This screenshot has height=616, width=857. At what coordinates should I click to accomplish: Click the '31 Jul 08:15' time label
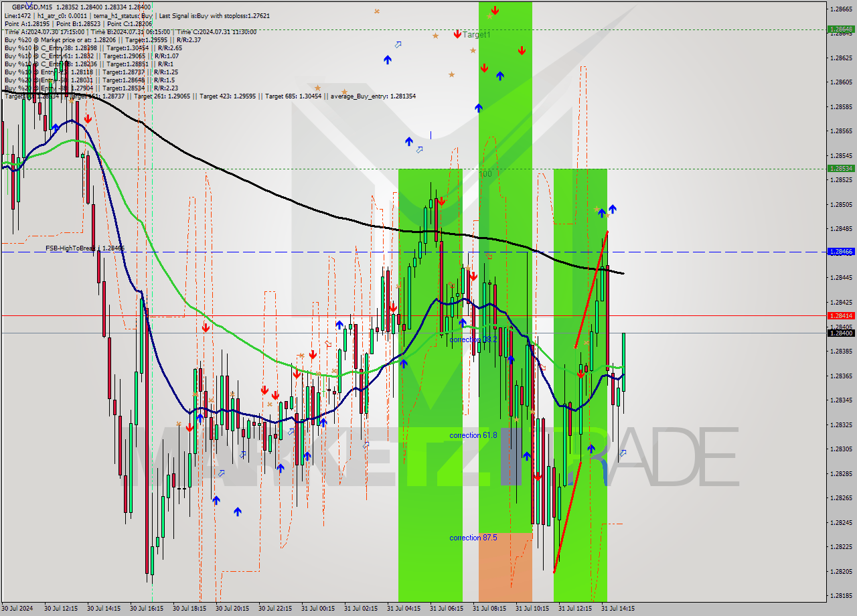point(489,609)
